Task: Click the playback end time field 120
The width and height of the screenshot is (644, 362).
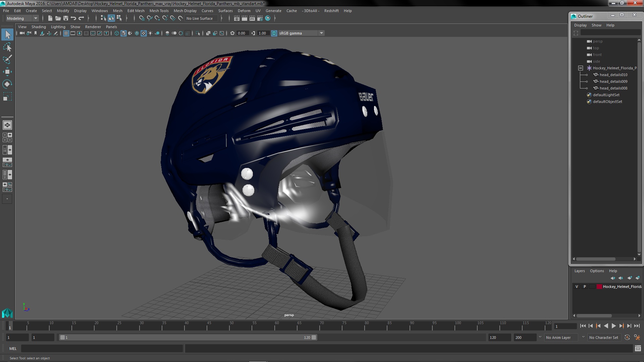Action: pyautogui.click(x=499, y=338)
